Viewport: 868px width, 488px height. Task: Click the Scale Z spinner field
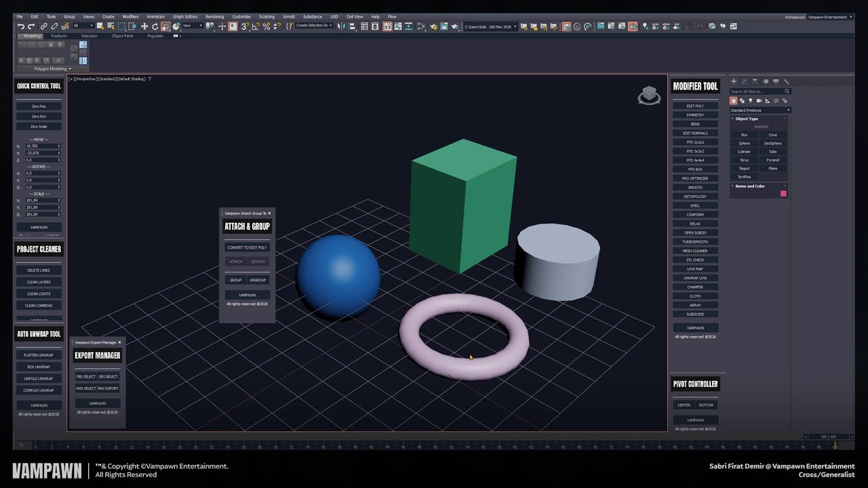coord(41,214)
